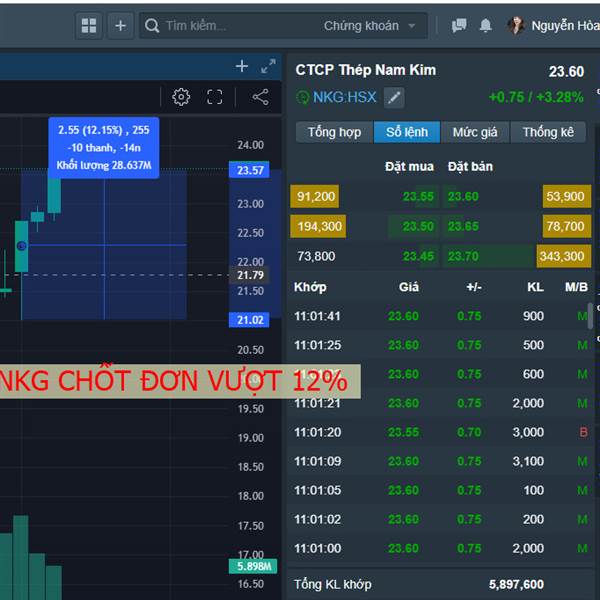Select ask price 23.65
Screen dimensions: 600x600
463,226
